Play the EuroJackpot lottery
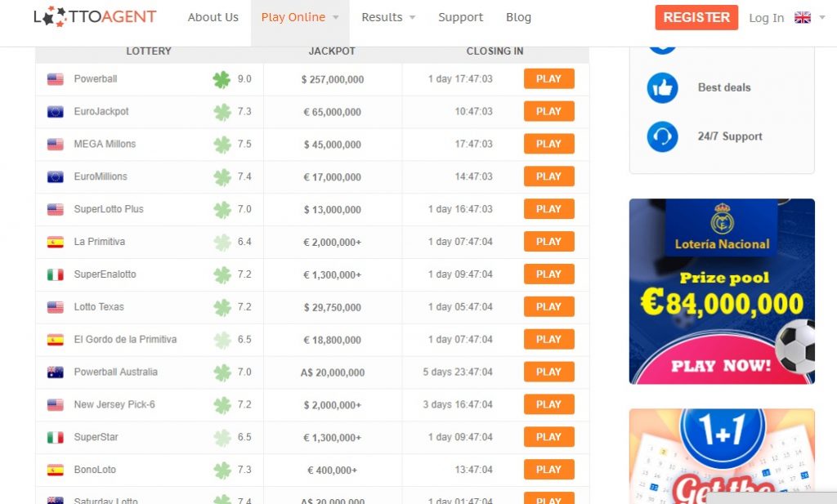 [548, 111]
